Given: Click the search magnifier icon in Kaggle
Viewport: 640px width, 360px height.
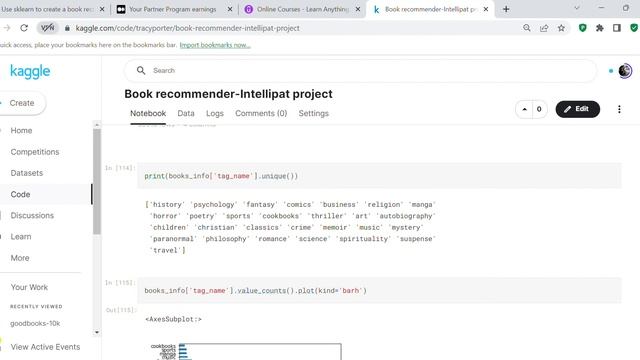Looking at the screenshot, I should coord(141,71).
